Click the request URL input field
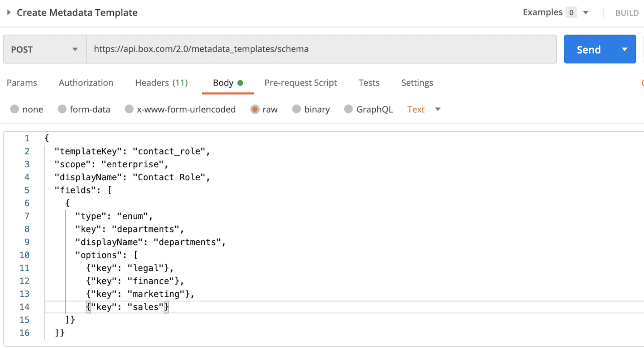Screen dimensions: 644x348 click(x=321, y=49)
